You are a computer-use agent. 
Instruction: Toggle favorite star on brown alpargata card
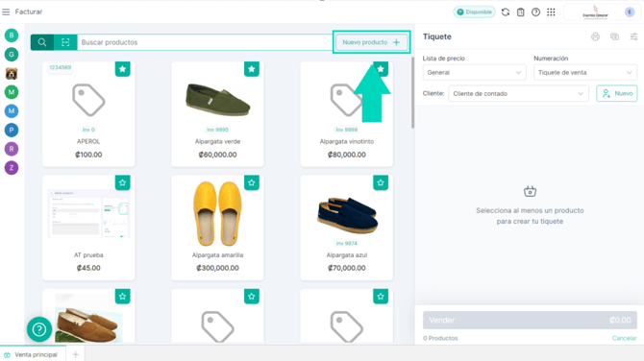[122, 296]
